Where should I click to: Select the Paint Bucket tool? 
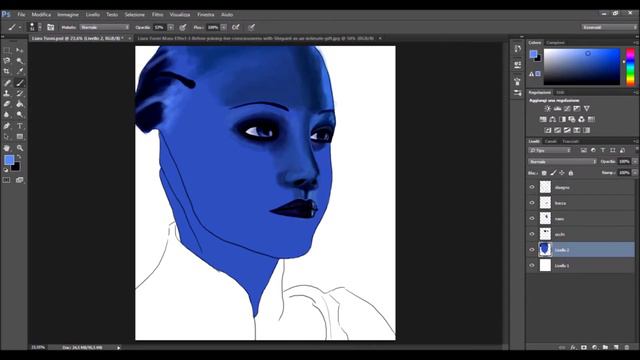click(20, 104)
